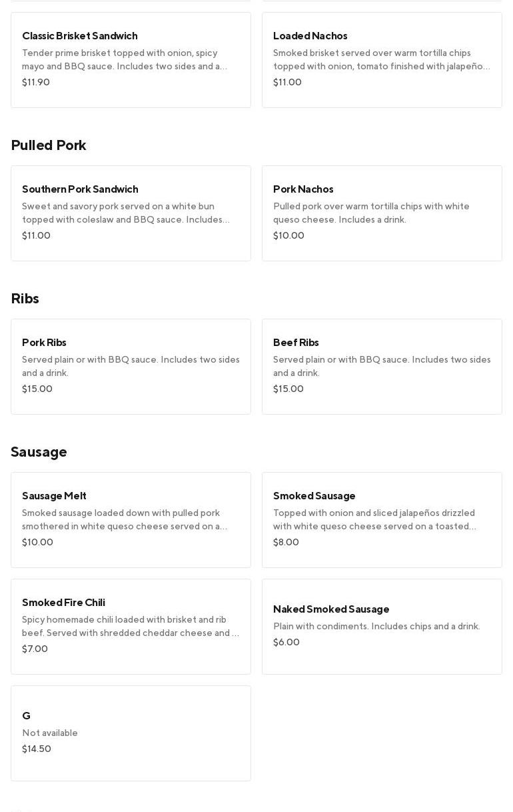Open the Sausage Melt item

(131, 519)
